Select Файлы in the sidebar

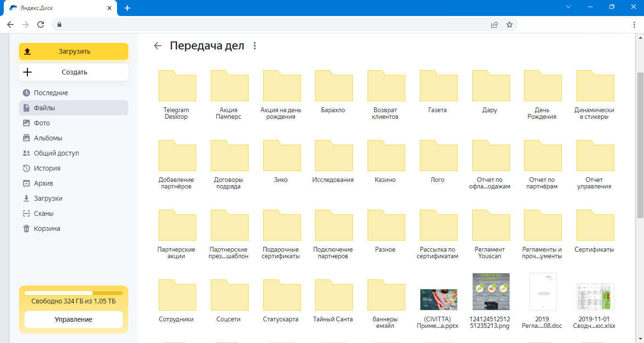(74, 108)
